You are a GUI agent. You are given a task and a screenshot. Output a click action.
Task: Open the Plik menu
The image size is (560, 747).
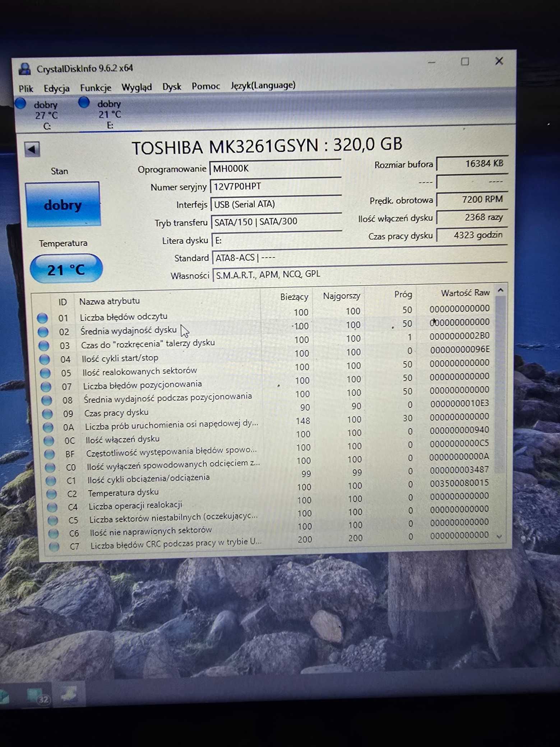click(26, 88)
